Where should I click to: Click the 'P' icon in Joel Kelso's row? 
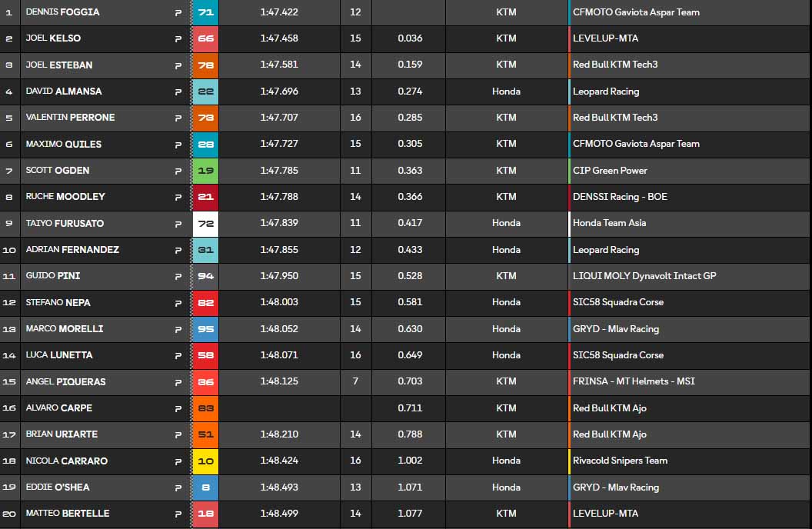(178, 38)
